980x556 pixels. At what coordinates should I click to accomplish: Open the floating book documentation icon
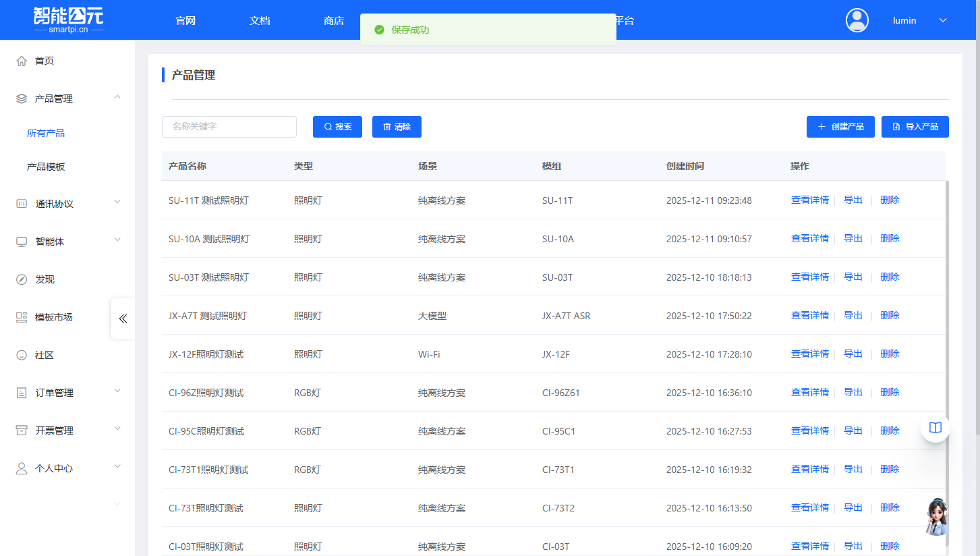tap(935, 428)
